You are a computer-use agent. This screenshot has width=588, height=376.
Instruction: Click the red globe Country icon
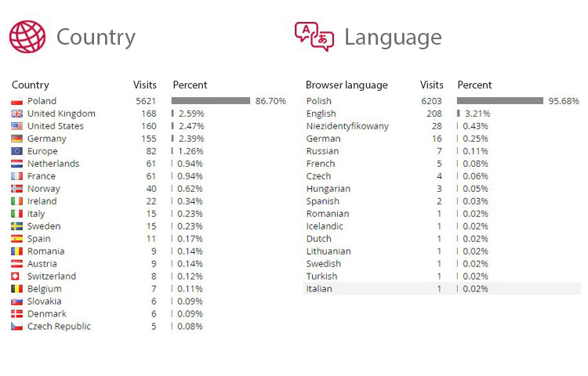27,36
